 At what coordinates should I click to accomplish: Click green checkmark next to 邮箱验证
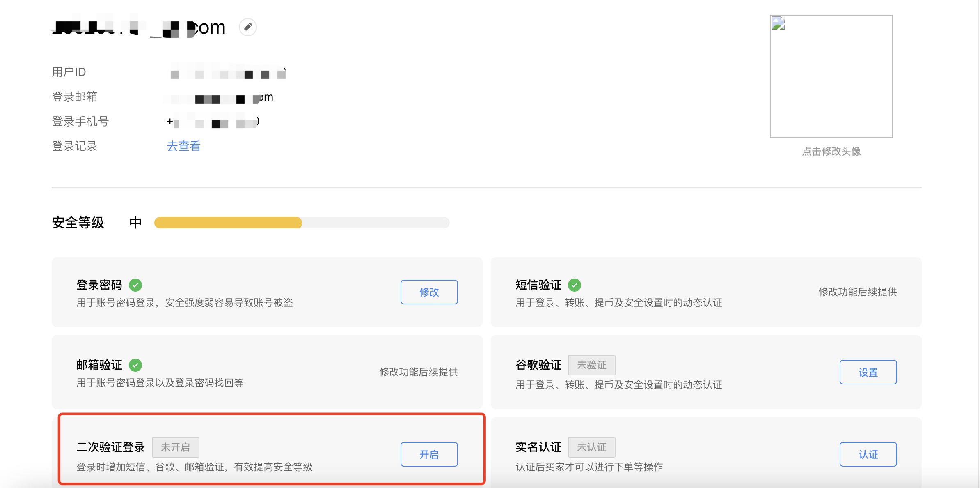pyautogui.click(x=135, y=365)
